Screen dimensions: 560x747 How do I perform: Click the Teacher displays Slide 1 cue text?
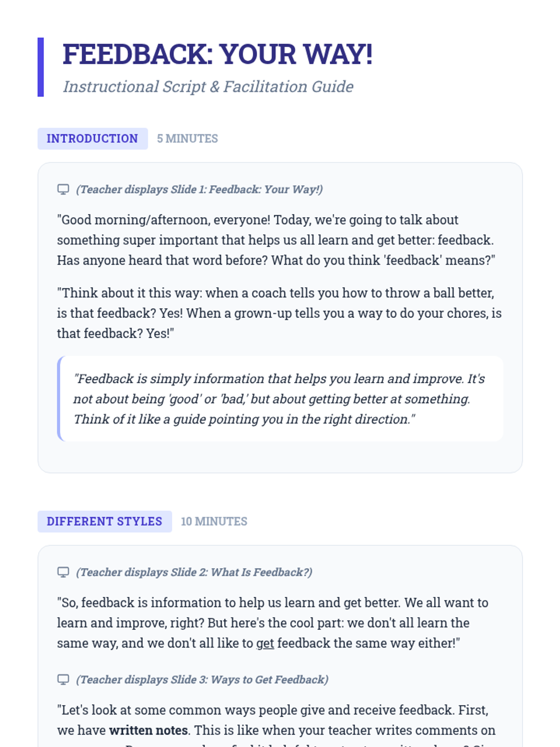tap(199, 190)
